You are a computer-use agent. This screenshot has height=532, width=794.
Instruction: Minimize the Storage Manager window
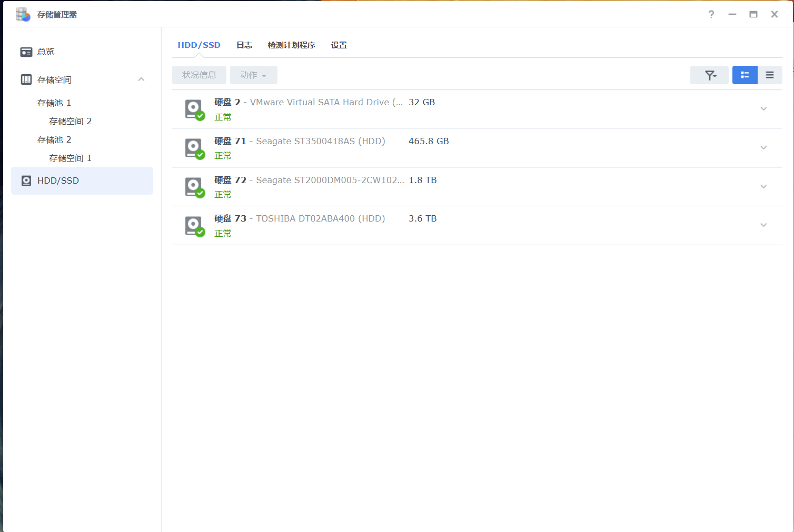(732, 14)
